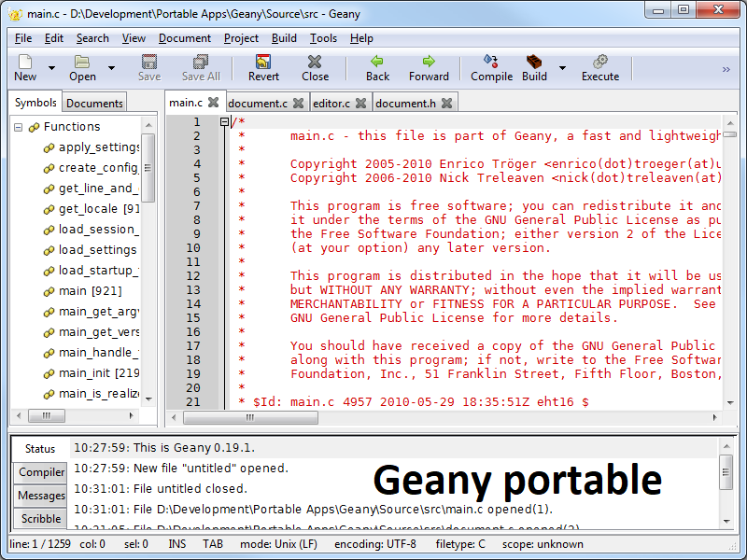Screen dimensions: 747x560
Task: Execute the program with gear icon
Action: [x=599, y=62]
